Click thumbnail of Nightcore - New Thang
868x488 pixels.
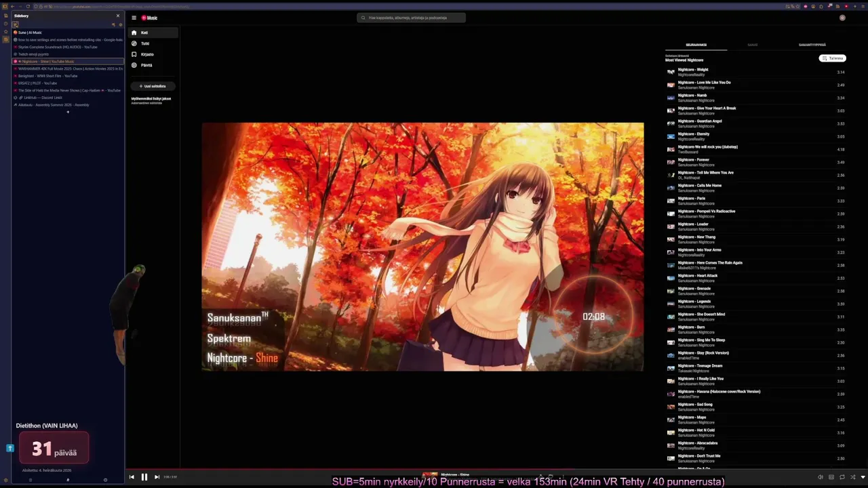point(671,239)
